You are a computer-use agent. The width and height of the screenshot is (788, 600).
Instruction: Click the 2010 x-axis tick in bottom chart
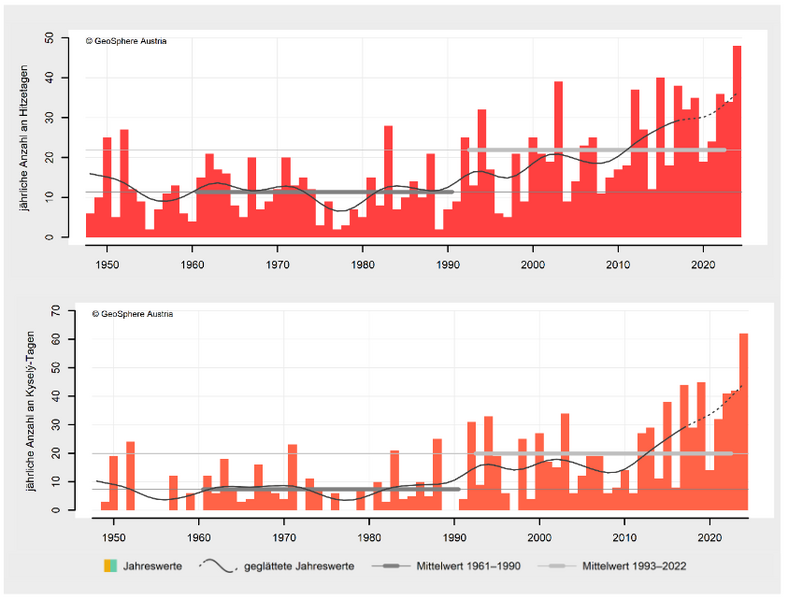(625, 538)
